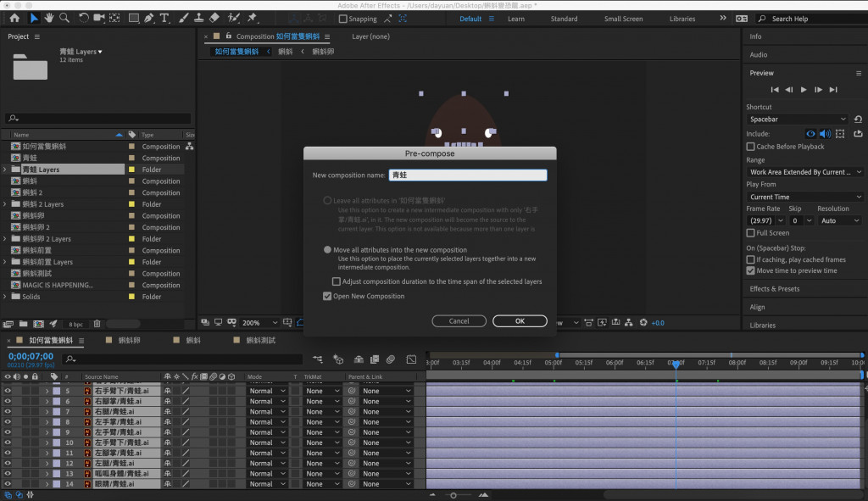Select the Pen tool in the toolbar
The height and width of the screenshot is (501, 868).
tap(149, 18)
